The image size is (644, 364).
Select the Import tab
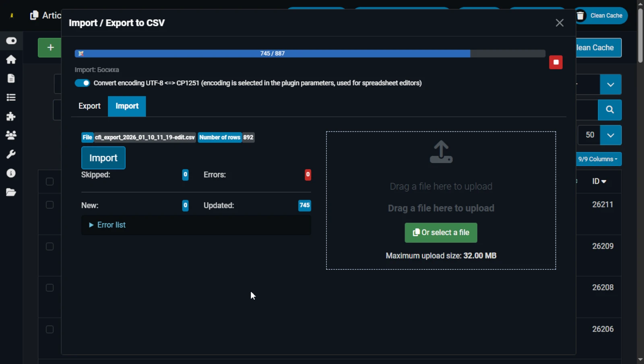tap(127, 106)
